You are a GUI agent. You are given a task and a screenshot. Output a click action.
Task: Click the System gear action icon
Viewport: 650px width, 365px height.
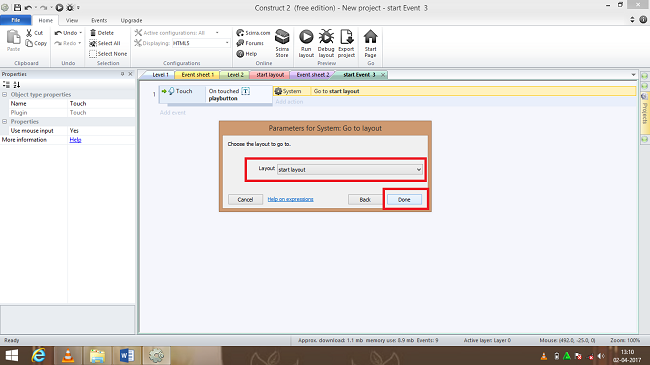pyautogui.click(x=279, y=91)
